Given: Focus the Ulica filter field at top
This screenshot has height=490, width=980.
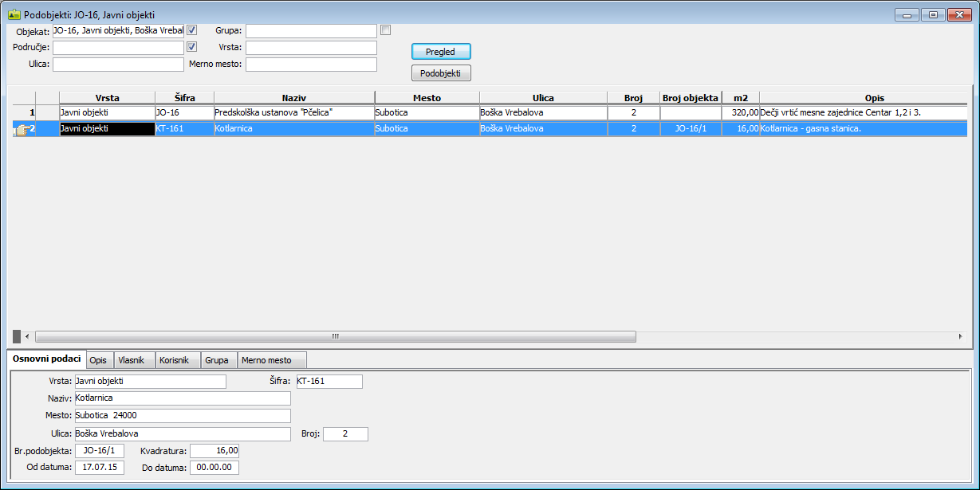Looking at the screenshot, I should point(118,65).
